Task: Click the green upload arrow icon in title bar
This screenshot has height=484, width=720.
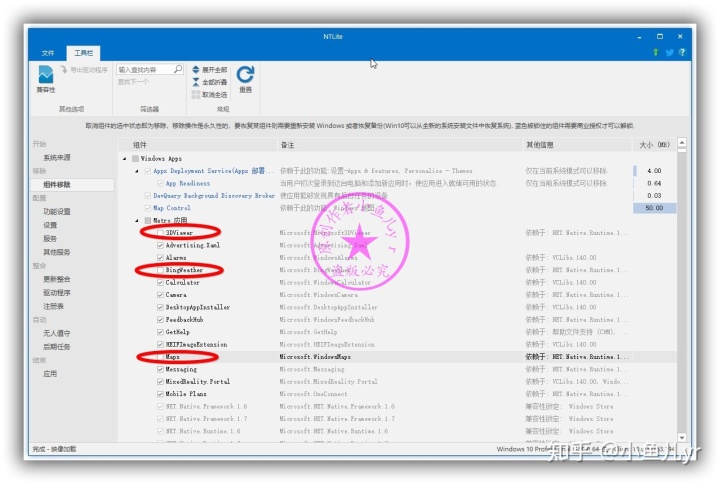Action: point(656,52)
